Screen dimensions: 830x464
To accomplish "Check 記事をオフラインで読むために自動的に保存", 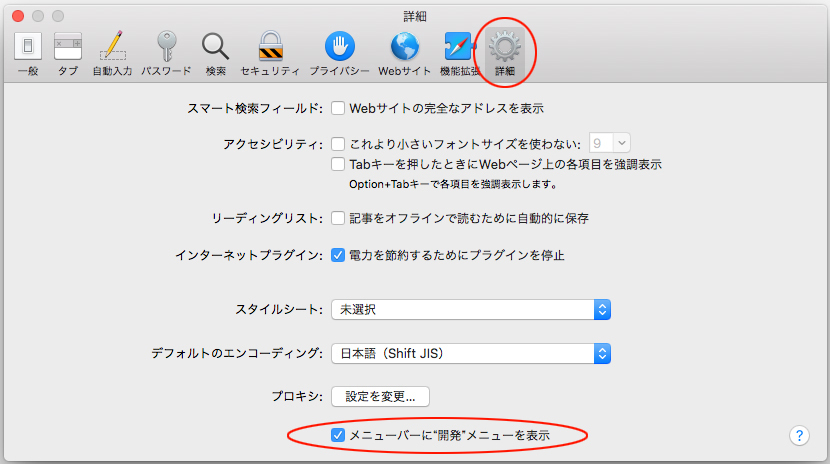I will point(338,218).
